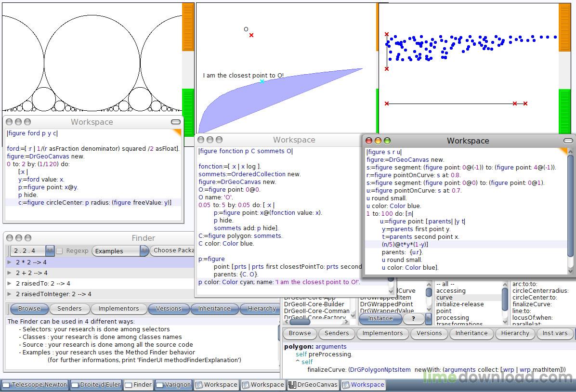Click Implementors in the Finder window
This screenshot has width=576, height=392.
point(118,309)
